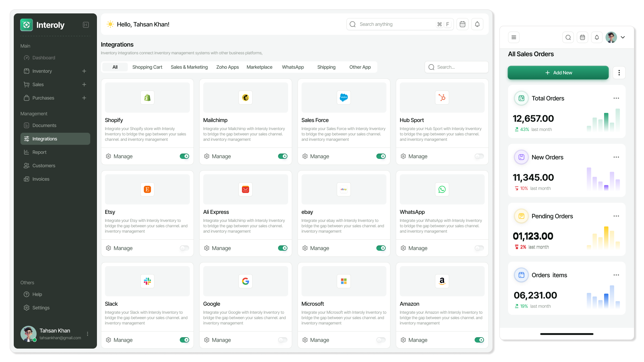Expand Purchases submenu with plus icon
Screen dimensions: 644x362
84,98
